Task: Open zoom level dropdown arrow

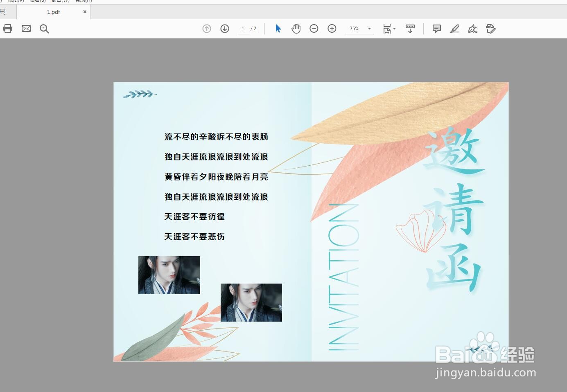Action: tap(369, 29)
